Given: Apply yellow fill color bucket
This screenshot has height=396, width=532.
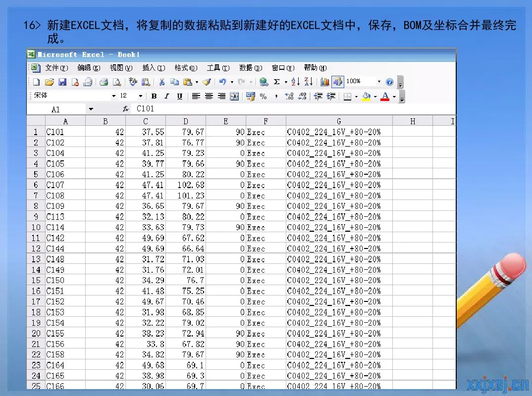Looking at the screenshot, I should point(367,97).
